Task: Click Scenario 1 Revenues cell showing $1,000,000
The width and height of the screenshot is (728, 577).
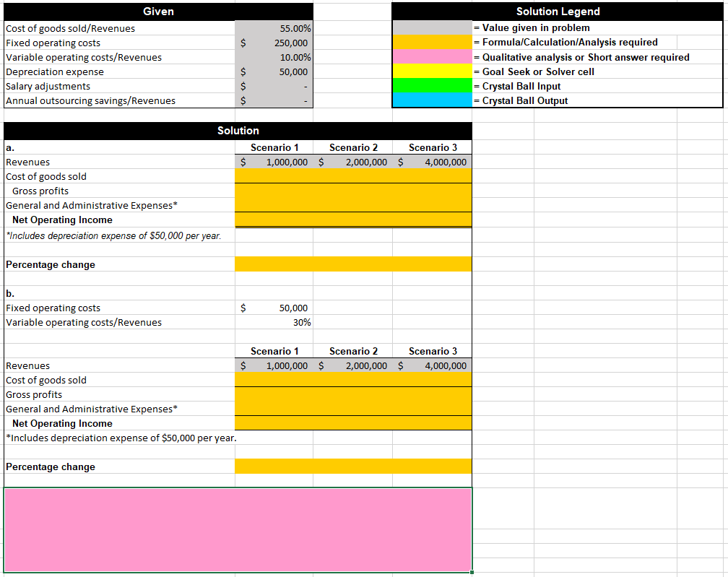Action: pyautogui.click(x=274, y=162)
